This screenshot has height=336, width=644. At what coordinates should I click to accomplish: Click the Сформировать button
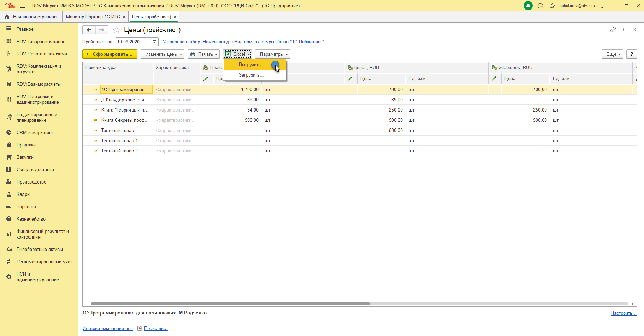[110, 54]
